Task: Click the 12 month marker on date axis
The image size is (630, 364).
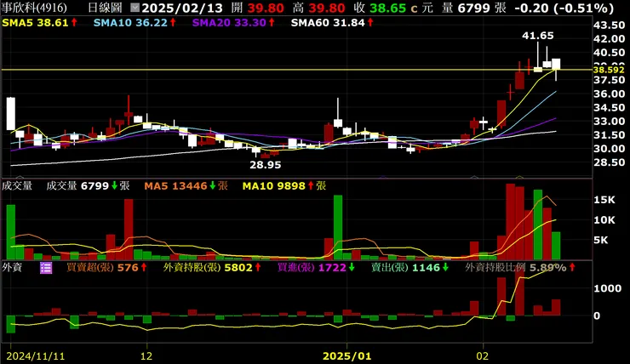Action: [x=146, y=356]
